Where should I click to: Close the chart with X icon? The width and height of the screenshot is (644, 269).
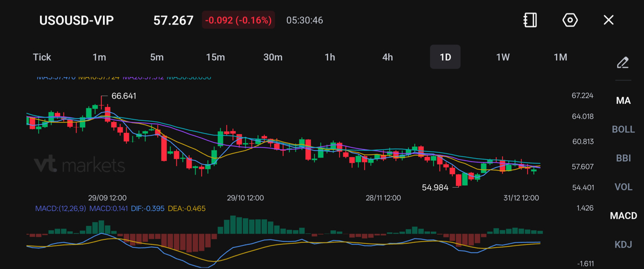tap(608, 20)
